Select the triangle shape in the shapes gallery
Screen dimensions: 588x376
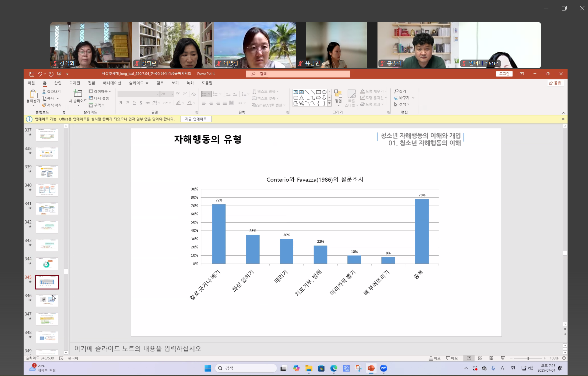pyautogui.click(x=301, y=98)
